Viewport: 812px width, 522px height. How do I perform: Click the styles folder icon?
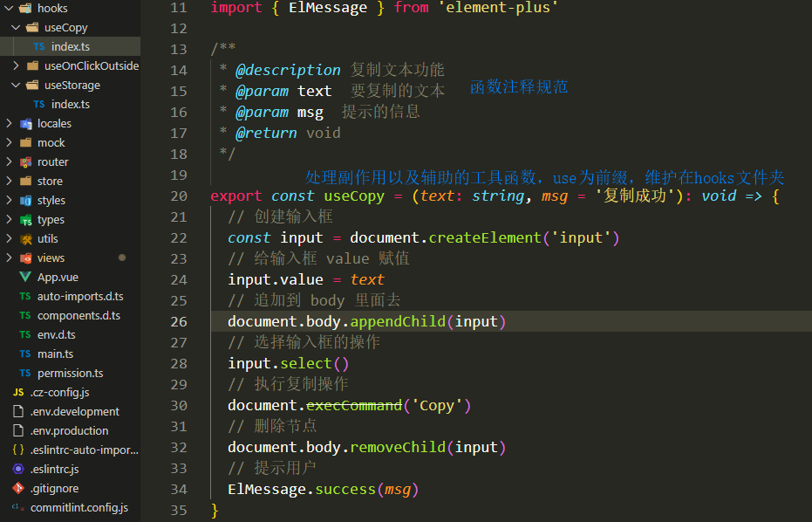click(25, 200)
